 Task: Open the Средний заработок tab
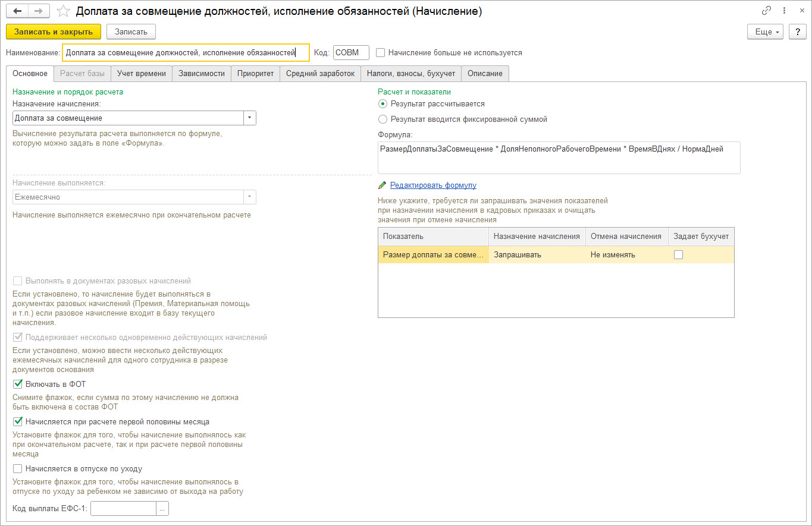click(x=320, y=73)
